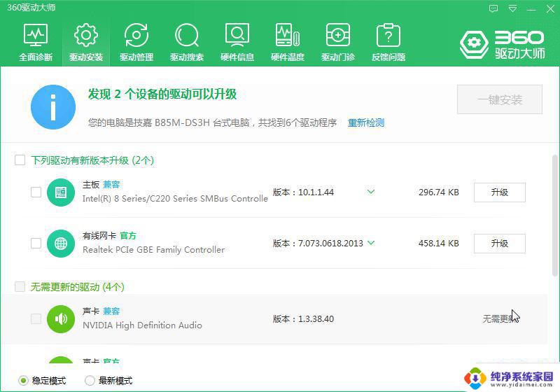The height and width of the screenshot is (392, 560).
Task: Select 稳定模式 radio button
Action: click(x=23, y=381)
